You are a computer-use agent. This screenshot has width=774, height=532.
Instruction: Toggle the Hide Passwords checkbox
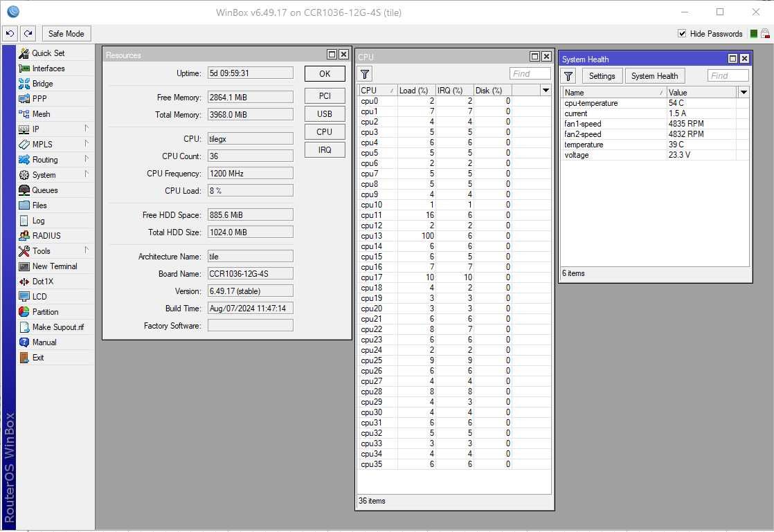pos(682,33)
